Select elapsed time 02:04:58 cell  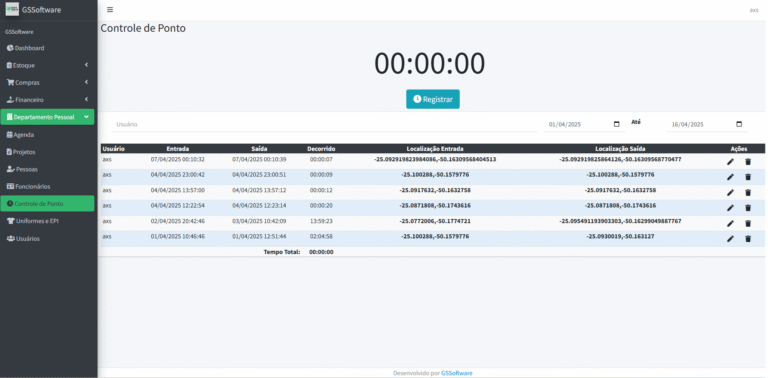click(x=321, y=236)
